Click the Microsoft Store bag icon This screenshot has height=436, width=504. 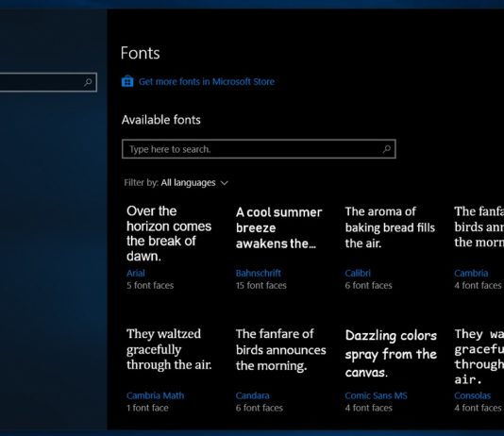pyautogui.click(x=127, y=81)
